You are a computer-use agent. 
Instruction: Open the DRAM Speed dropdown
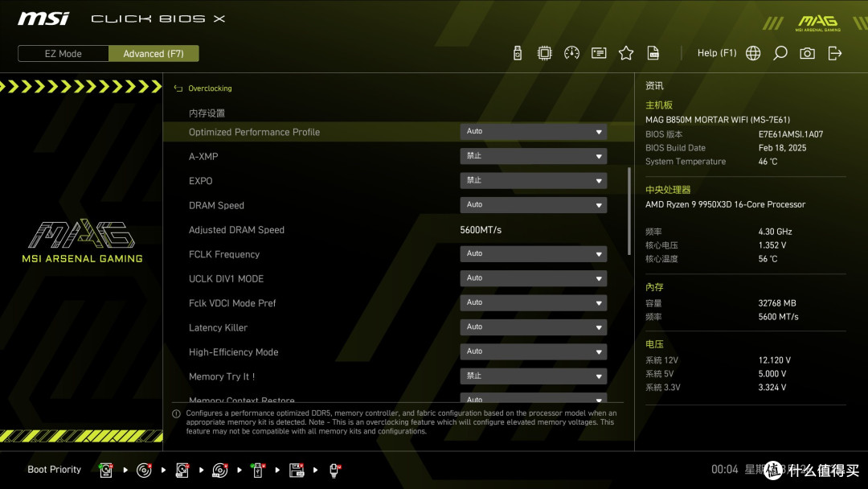click(x=533, y=205)
